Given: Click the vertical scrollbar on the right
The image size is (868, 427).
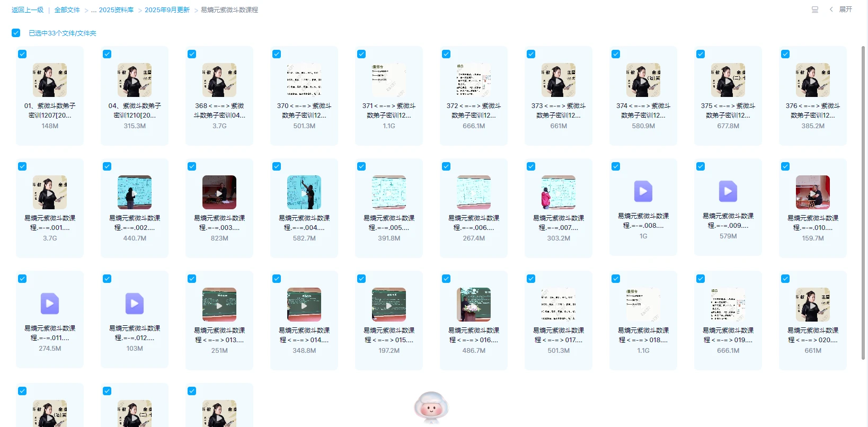Looking at the screenshot, I should pyautogui.click(x=863, y=201).
